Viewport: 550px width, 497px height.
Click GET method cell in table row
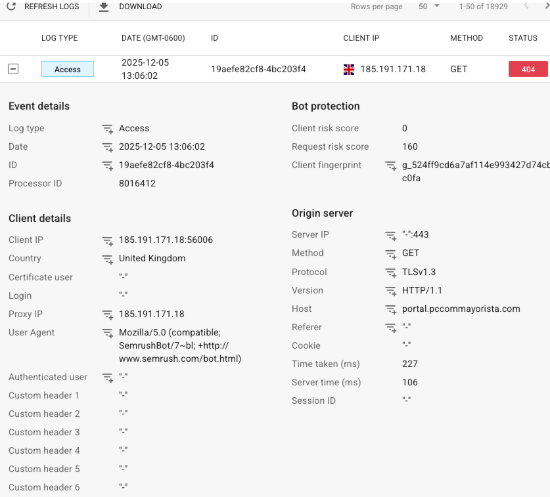(x=458, y=69)
